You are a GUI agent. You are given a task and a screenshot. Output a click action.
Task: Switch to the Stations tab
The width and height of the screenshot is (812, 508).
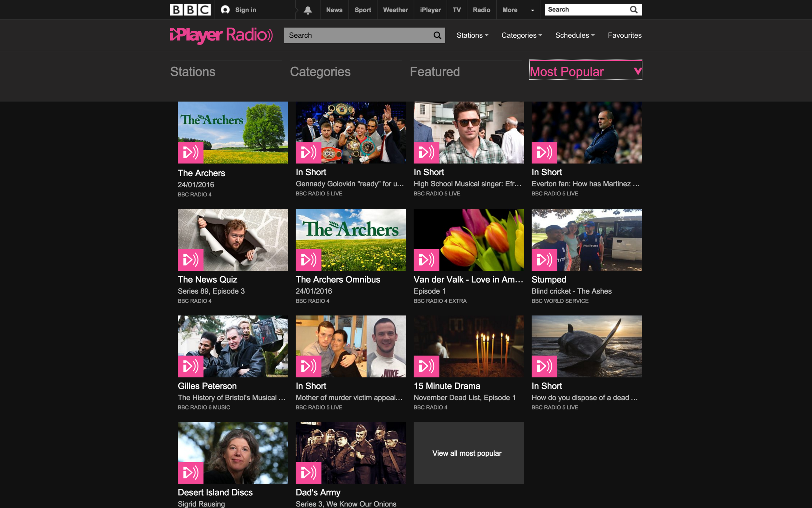coord(193,72)
